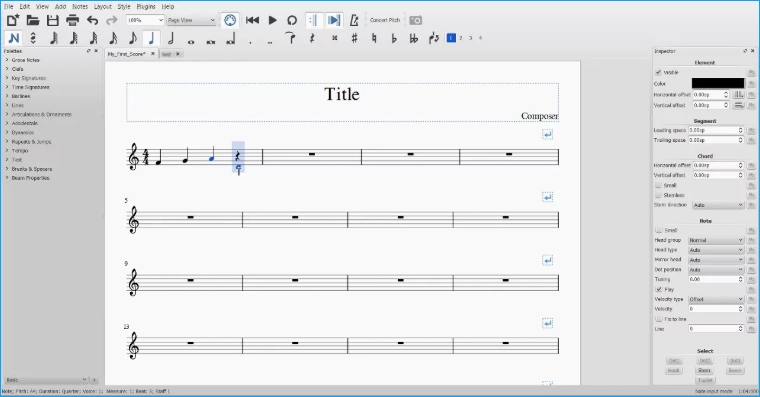This screenshot has width=760, height=397.
Task: Select the half note duration
Action: [x=171, y=38]
